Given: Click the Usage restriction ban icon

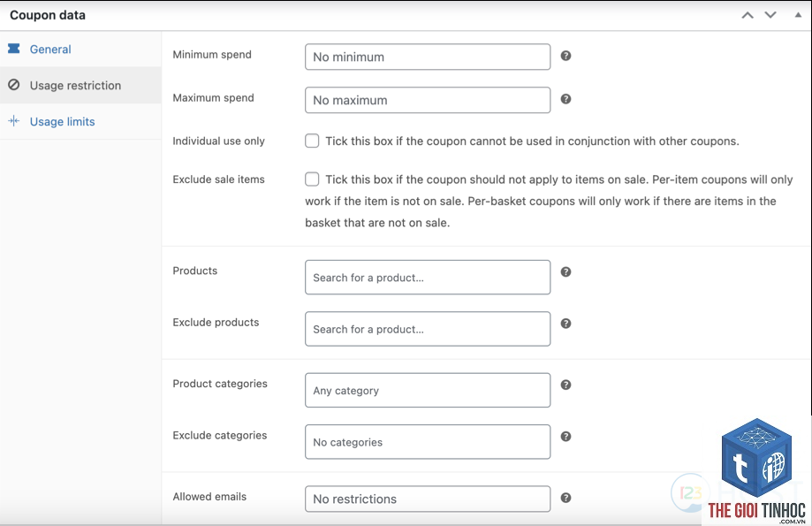Looking at the screenshot, I should (14, 85).
